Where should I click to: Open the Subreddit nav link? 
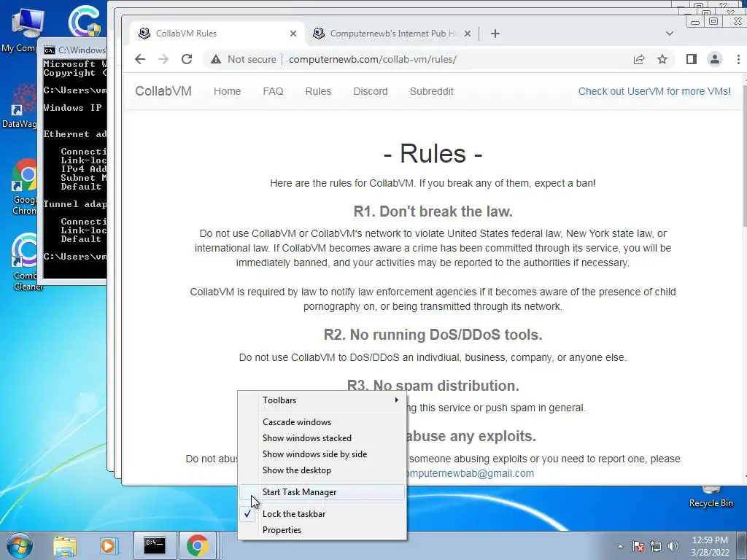[x=432, y=91]
